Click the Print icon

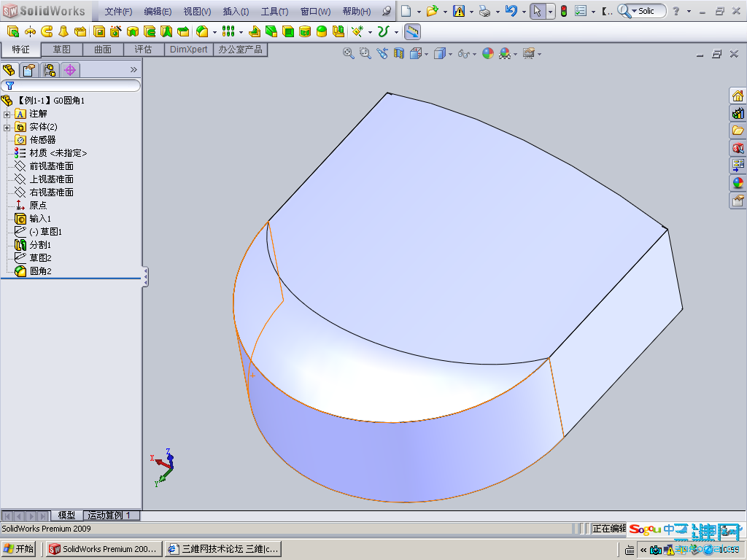tap(484, 11)
